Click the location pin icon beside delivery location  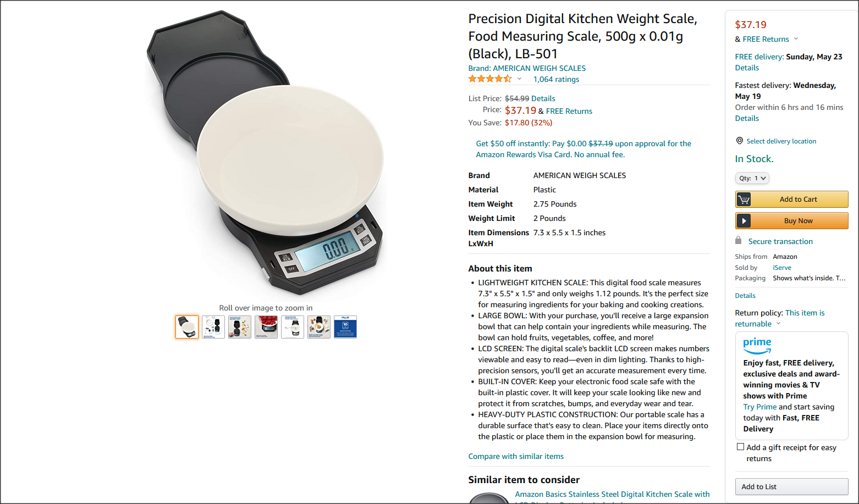coord(740,141)
